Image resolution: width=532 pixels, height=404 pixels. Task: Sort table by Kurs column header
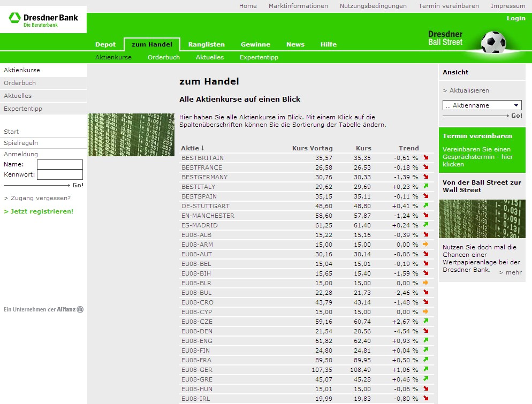click(363, 148)
